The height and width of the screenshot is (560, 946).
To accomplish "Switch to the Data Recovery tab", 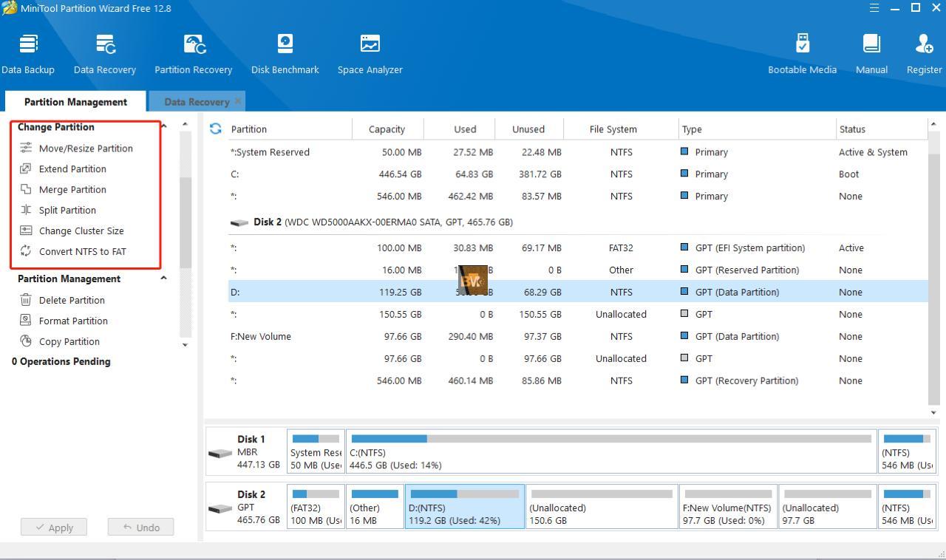I will click(196, 102).
